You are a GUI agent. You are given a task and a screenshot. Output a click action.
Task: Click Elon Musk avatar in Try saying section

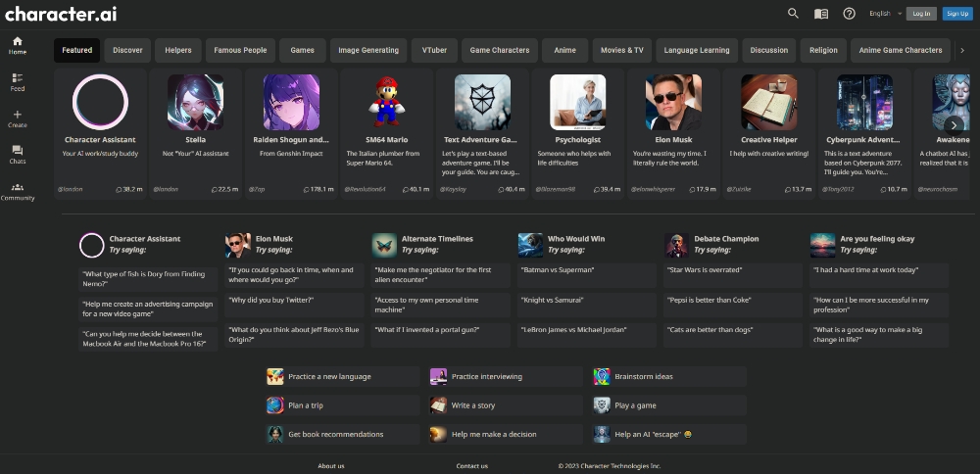pyautogui.click(x=238, y=246)
